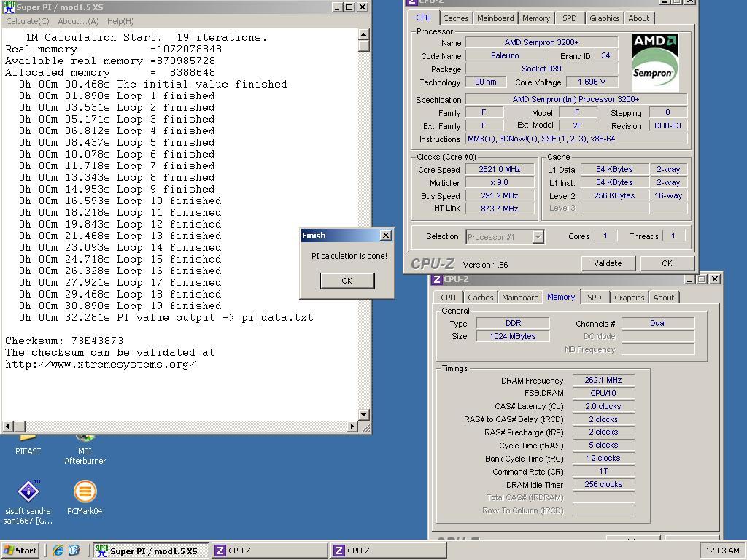Viewport: 747px width, 560px height.
Task: Select the About tab in top CPU-Z
Action: pyautogui.click(x=639, y=18)
